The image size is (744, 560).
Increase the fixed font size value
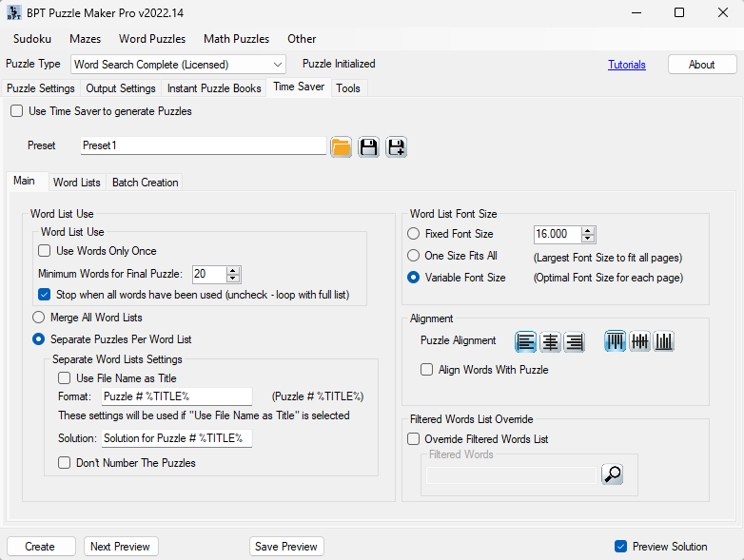coord(588,230)
